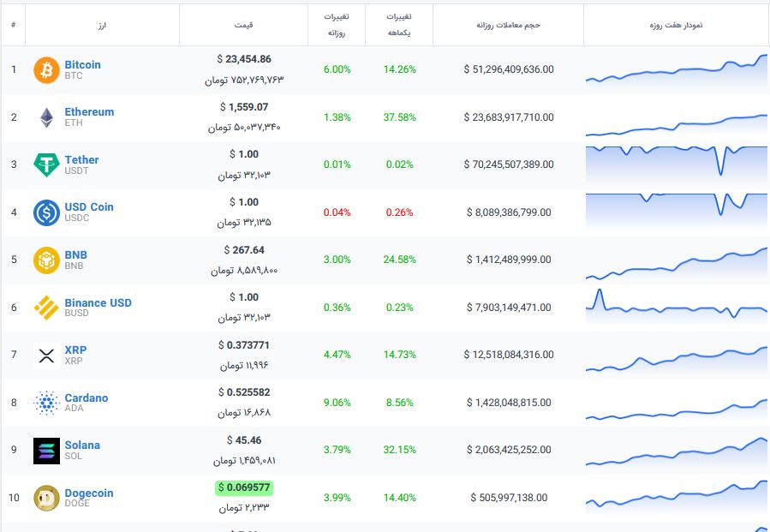Click highlighted Dogecoin price $ 0.069577

click(x=244, y=487)
